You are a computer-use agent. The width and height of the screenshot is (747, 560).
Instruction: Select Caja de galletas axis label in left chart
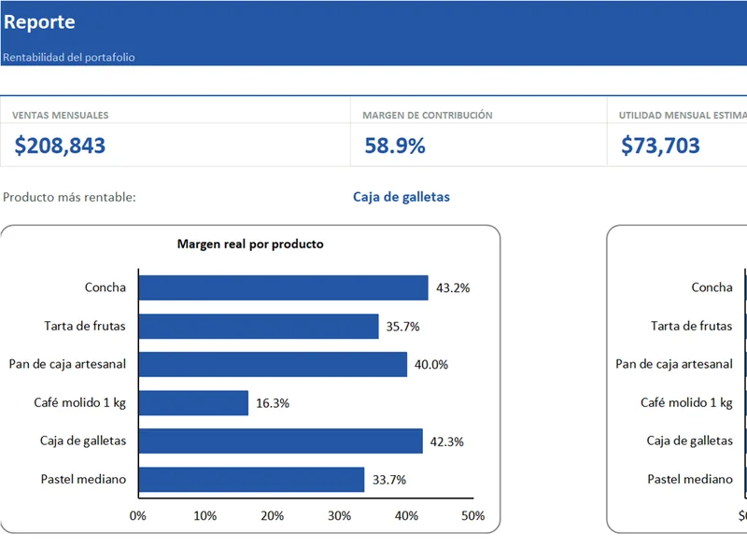(x=83, y=441)
